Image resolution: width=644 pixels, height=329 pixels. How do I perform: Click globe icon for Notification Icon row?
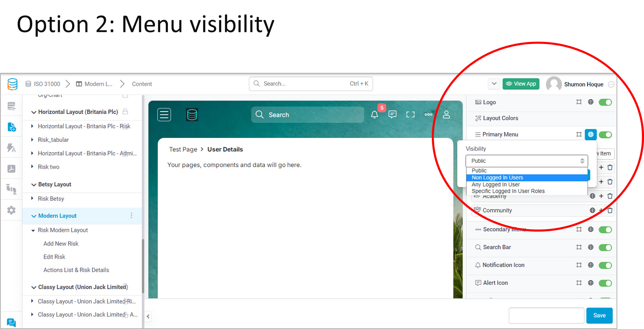tap(591, 265)
